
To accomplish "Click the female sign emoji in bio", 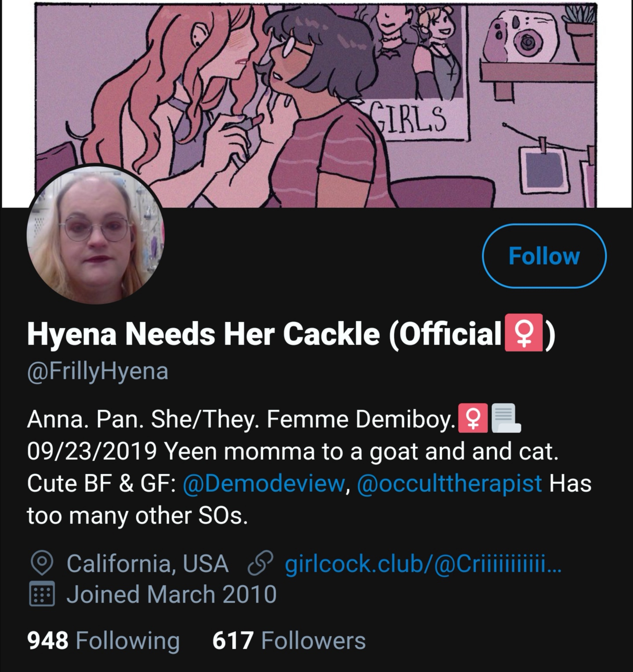I will (x=473, y=418).
